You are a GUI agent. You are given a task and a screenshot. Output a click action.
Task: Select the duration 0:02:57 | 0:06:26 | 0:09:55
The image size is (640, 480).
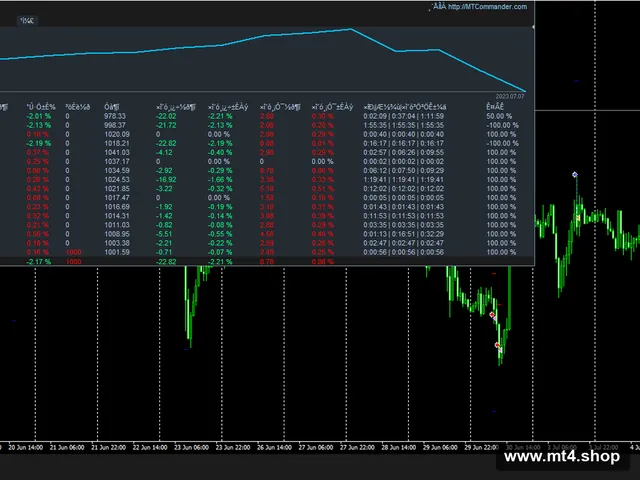point(403,152)
